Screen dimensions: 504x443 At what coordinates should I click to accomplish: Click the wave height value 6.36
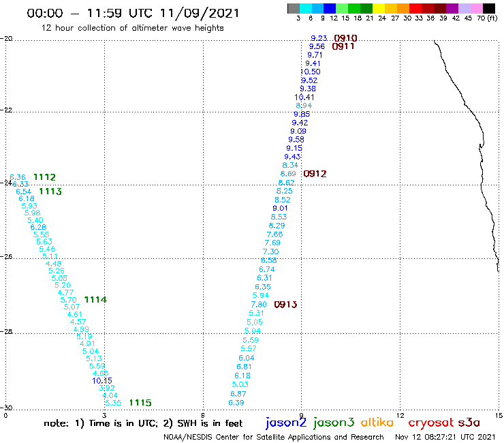tap(18, 177)
